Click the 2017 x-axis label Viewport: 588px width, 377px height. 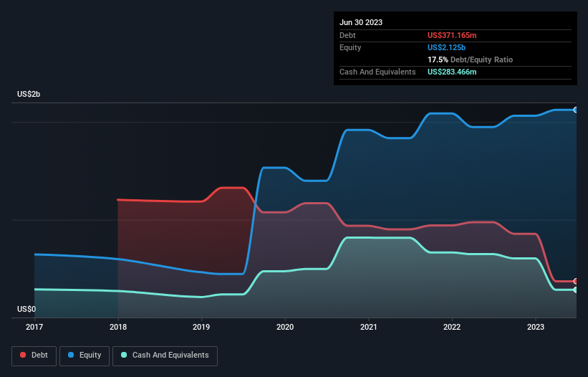pos(34,327)
